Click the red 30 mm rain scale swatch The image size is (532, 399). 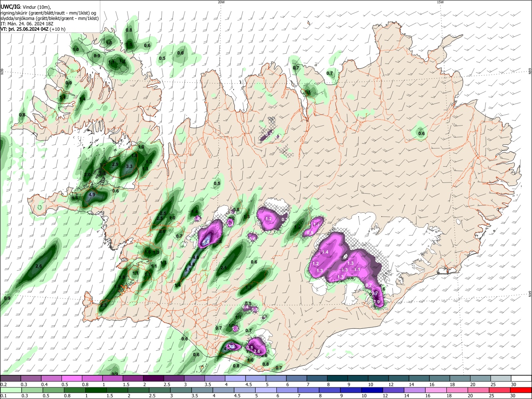521,390
